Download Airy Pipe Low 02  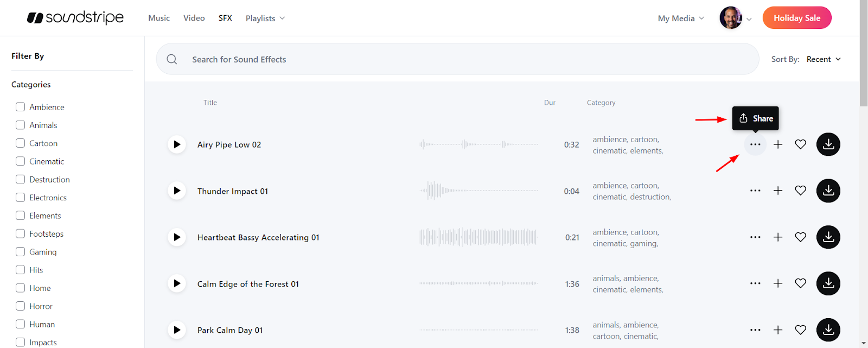coord(828,144)
